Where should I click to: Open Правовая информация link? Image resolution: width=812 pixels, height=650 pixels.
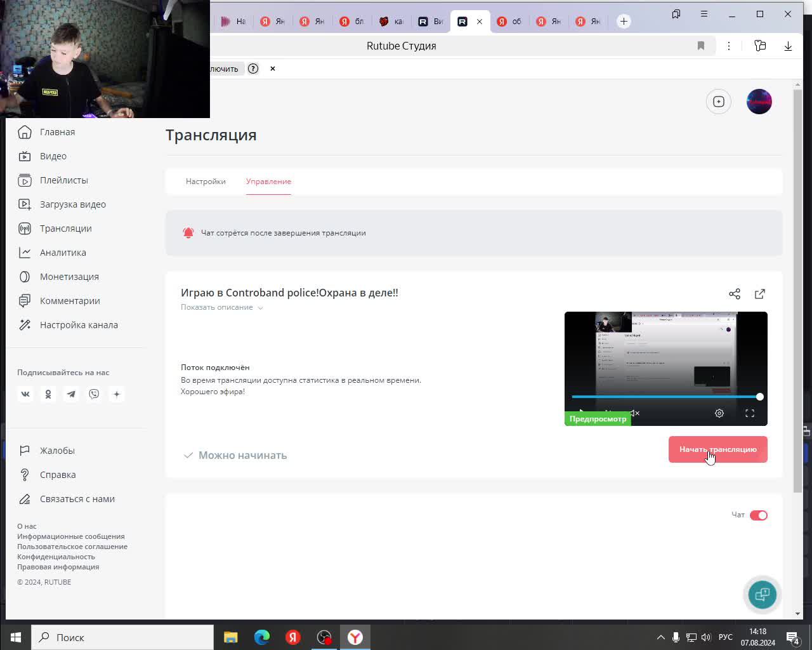58,567
